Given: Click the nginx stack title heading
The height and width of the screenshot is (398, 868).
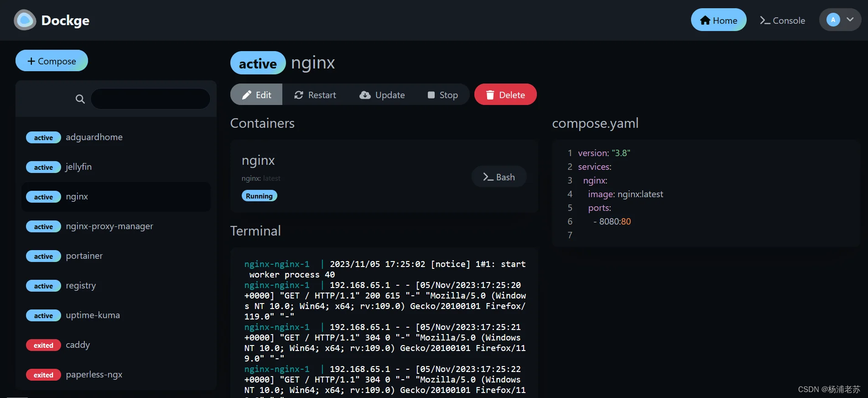Looking at the screenshot, I should (x=313, y=63).
